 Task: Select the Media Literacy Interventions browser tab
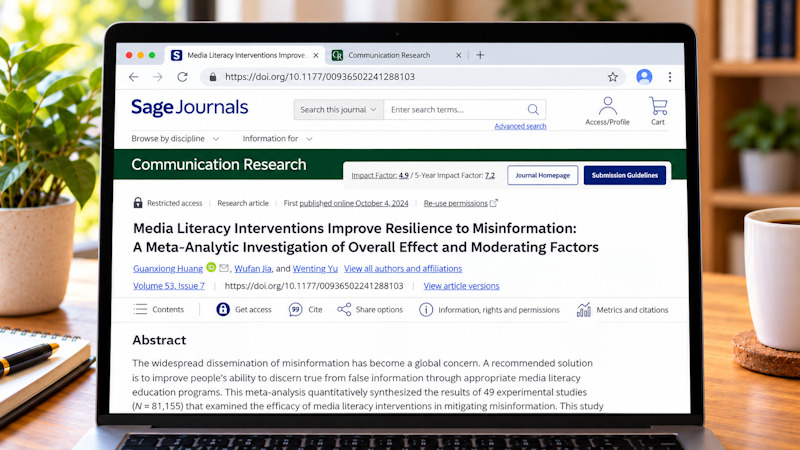245,55
